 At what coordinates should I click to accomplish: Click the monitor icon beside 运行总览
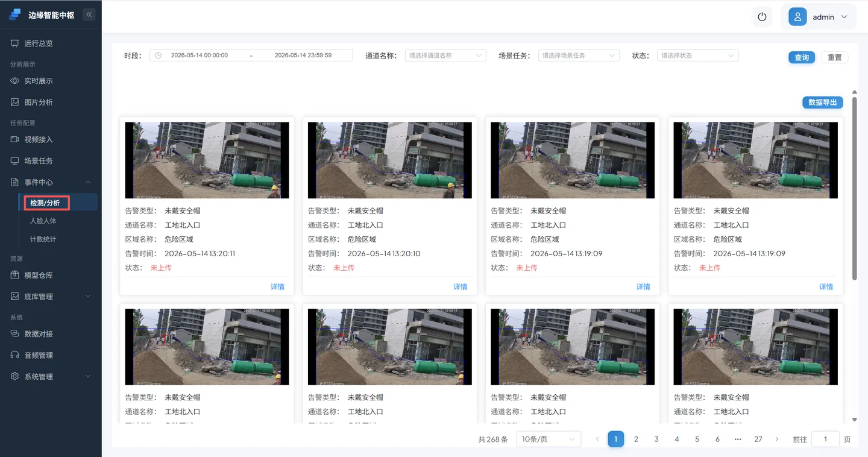coord(15,43)
